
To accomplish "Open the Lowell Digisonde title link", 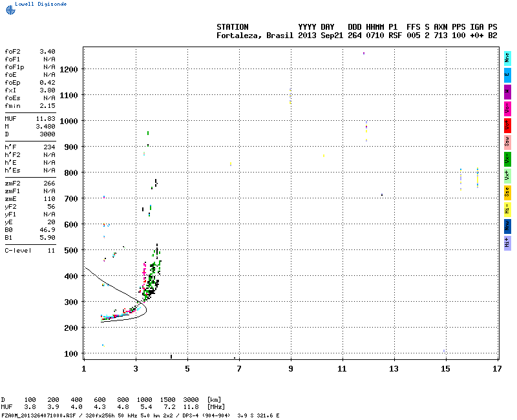I will (41, 4).
